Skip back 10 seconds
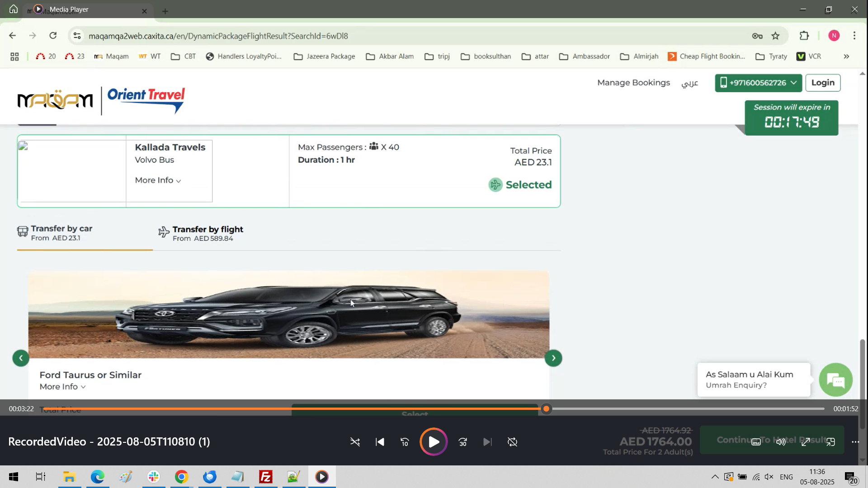Screen dimensions: 868x488 405,442
